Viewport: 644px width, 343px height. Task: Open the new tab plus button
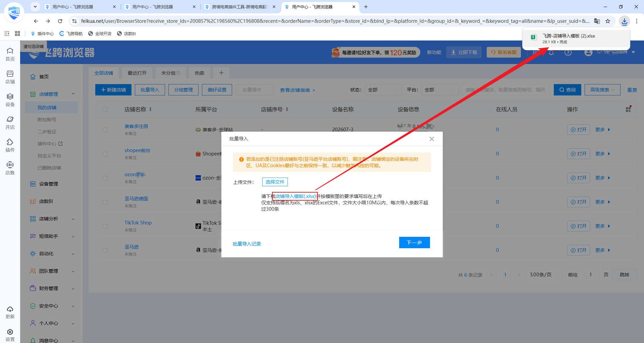coord(366,7)
